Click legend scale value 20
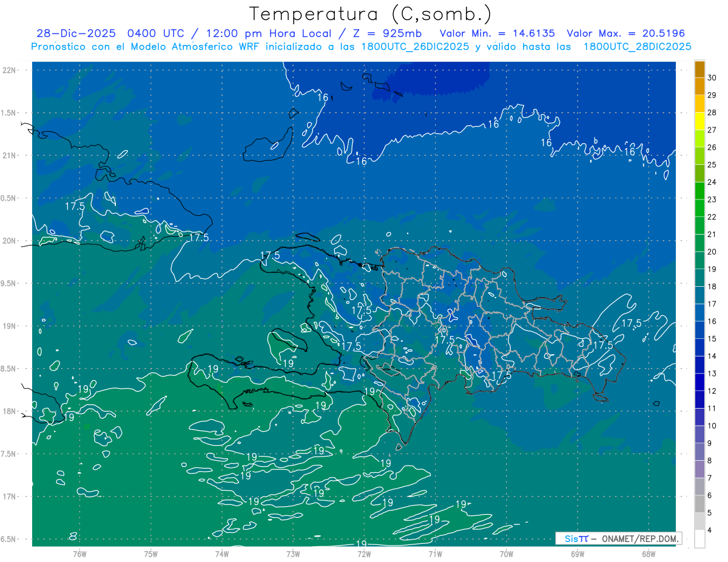The height and width of the screenshot is (562, 728). point(712,252)
